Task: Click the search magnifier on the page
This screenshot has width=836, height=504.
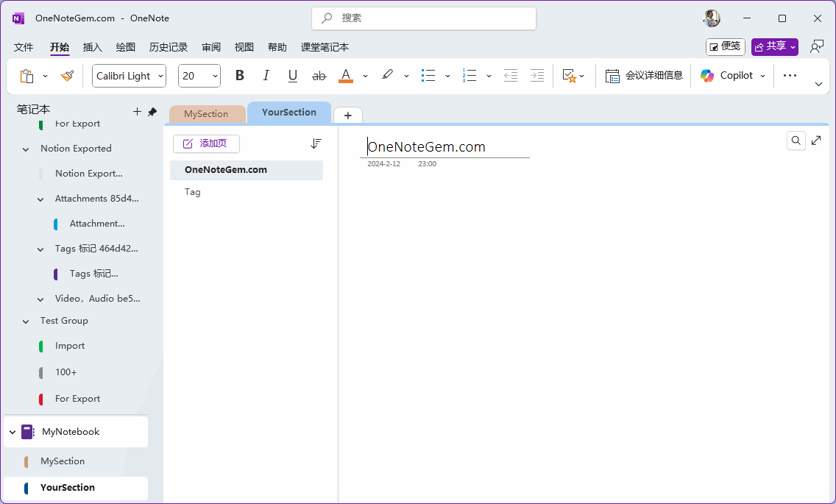Action: click(796, 141)
